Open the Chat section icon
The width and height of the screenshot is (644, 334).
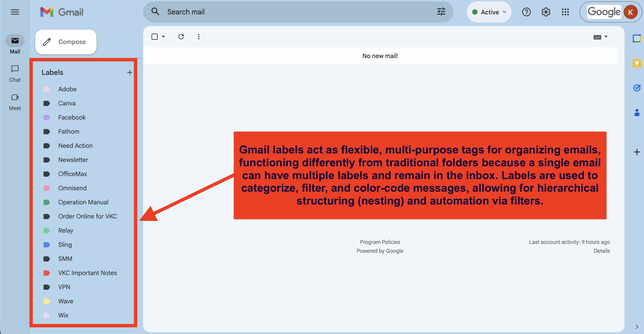[15, 69]
